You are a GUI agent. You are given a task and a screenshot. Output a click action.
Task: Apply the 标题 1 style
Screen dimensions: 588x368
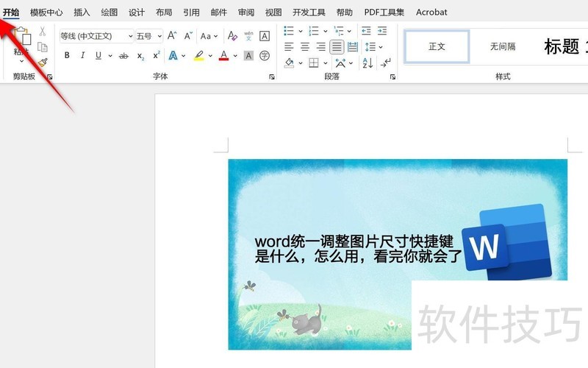pos(565,46)
